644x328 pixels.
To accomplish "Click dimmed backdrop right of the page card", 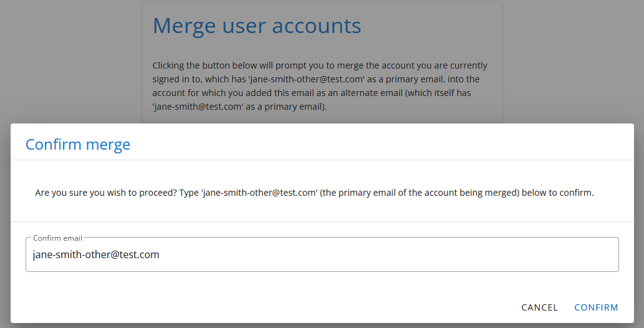I will tap(574, 62).
